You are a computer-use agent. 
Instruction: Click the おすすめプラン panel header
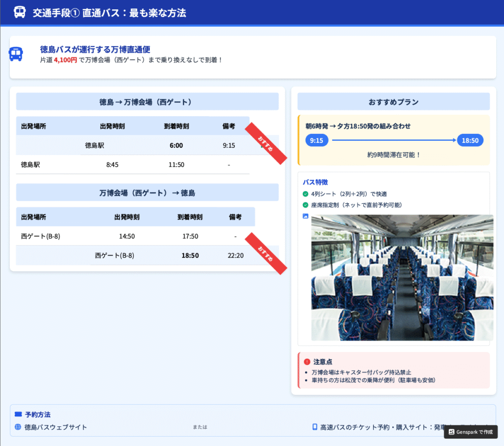393,101
